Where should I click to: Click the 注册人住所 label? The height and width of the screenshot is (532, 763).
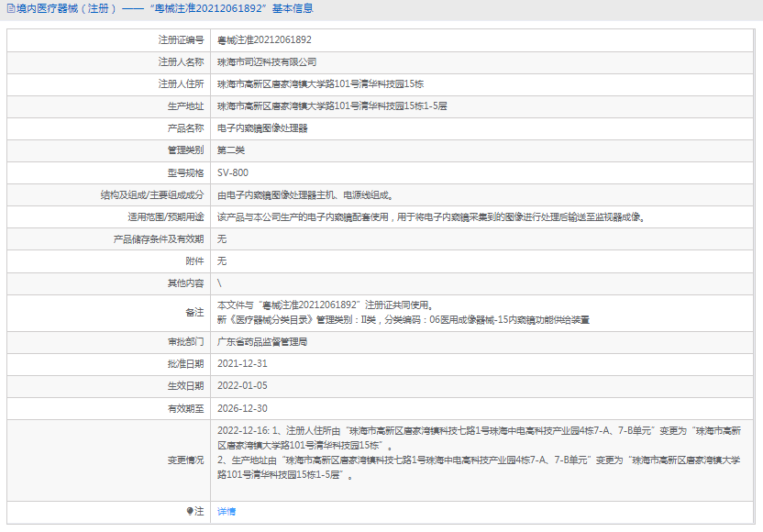(x=181, y=84)
